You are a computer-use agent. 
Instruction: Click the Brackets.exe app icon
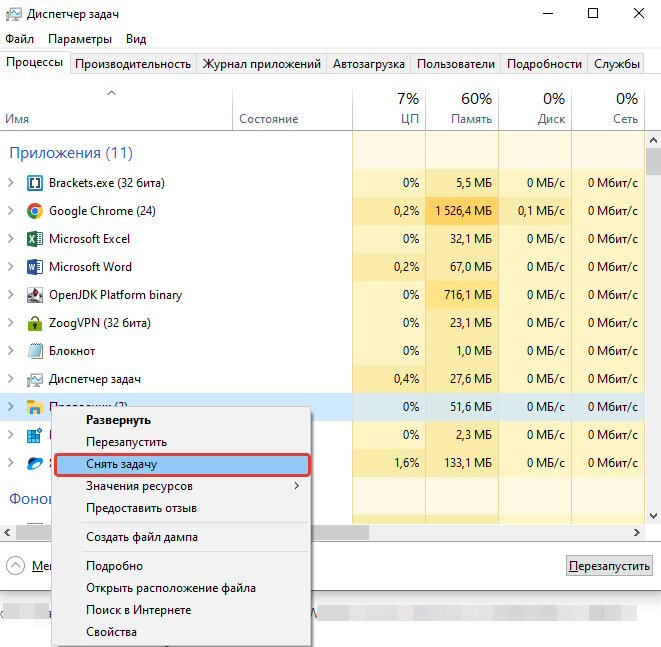point(35,183)
